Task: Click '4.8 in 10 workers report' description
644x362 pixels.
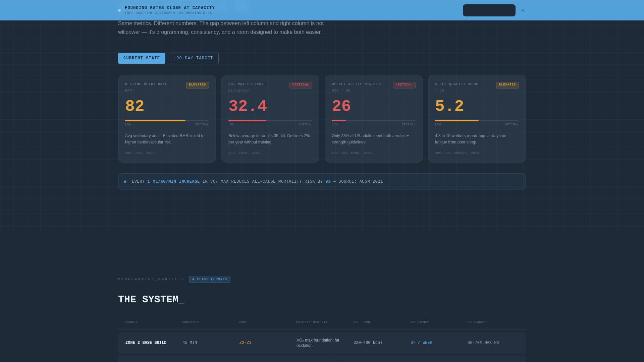Action: 471,139
